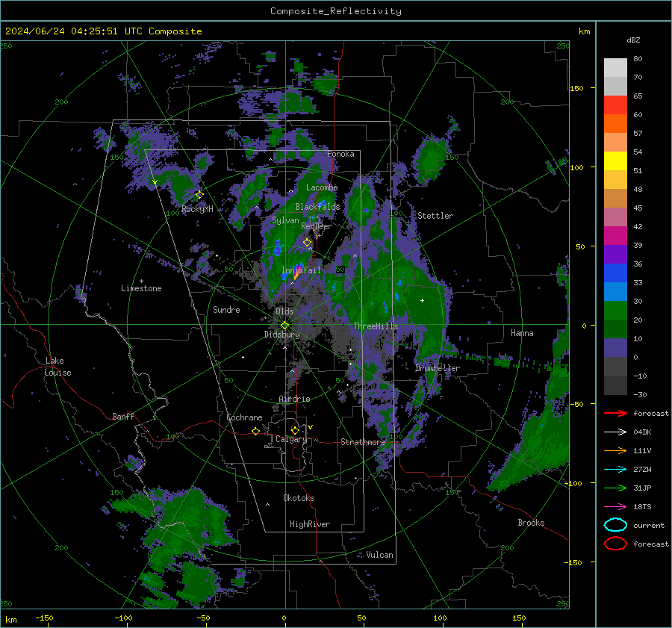This screenshot has height=628, width=672.
Task: Click the Limestone label
Action: coord(141,288)
